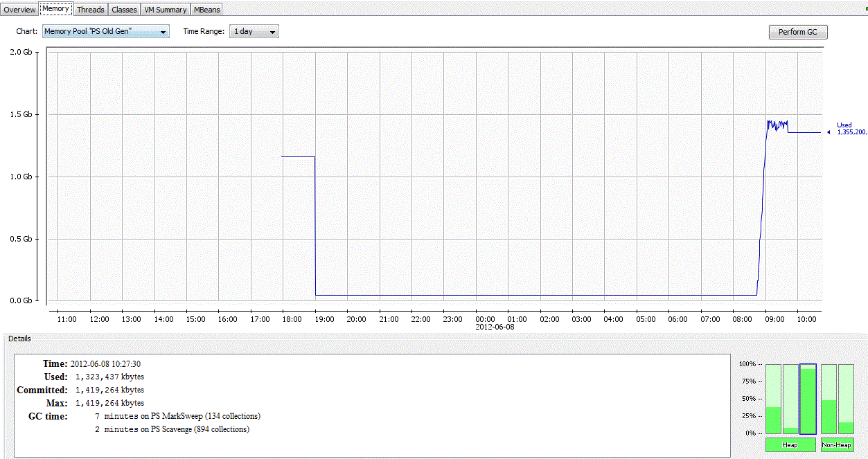Click the 00:00 2012-06-08 time axis label
Screen dimensions: 868x459
point(495,323)
